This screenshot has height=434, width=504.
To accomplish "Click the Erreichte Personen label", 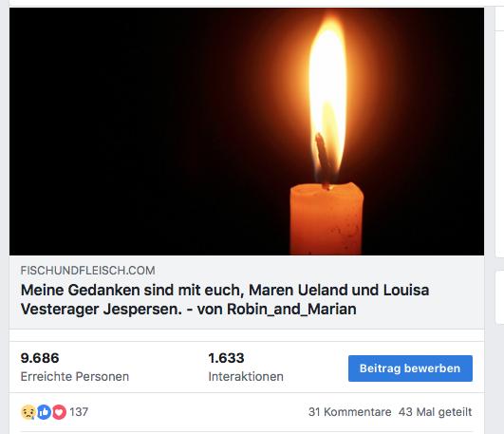I will point(75,376).
